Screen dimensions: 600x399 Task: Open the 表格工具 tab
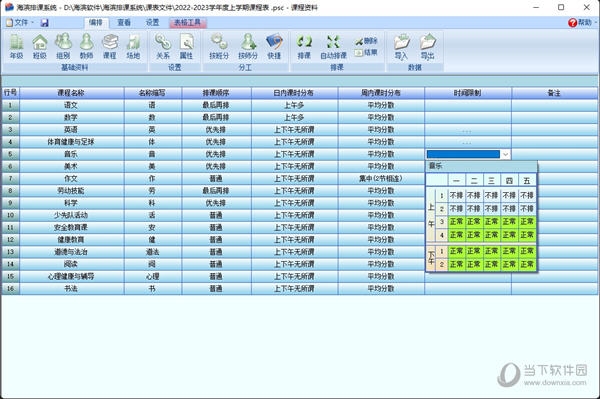coord(188,23)
